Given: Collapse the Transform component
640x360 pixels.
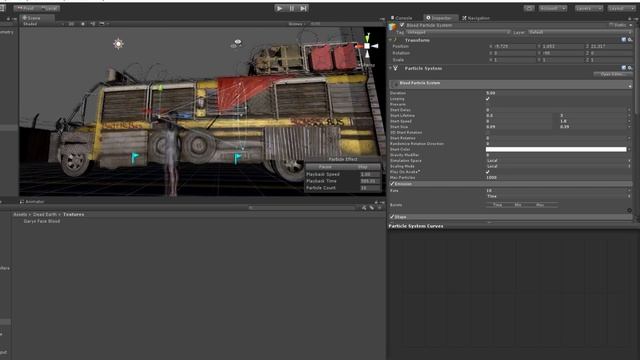Looking at the screenshot, I should (391, 40).
